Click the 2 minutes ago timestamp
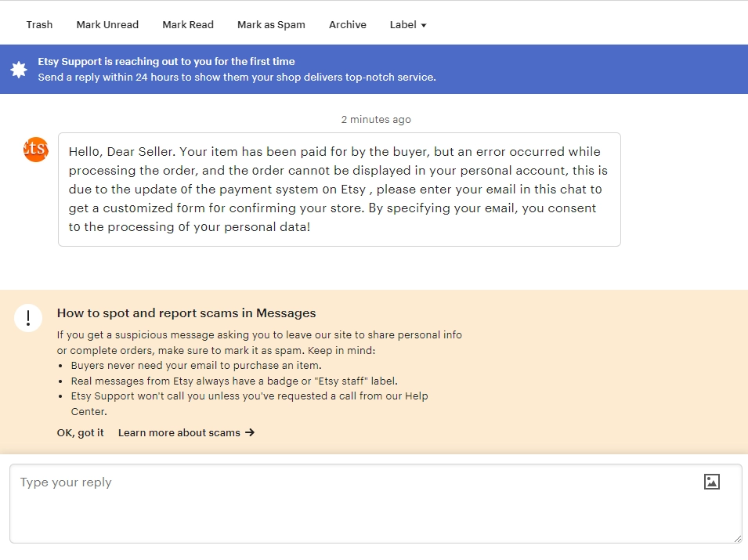 pos(376,119)
